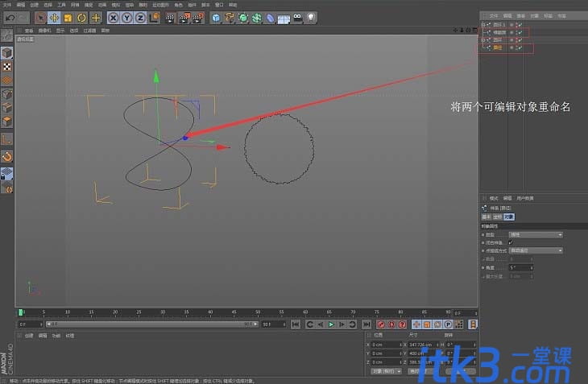Click the angle value field showing 5°
588x384 pixels.
coord(520,267)
